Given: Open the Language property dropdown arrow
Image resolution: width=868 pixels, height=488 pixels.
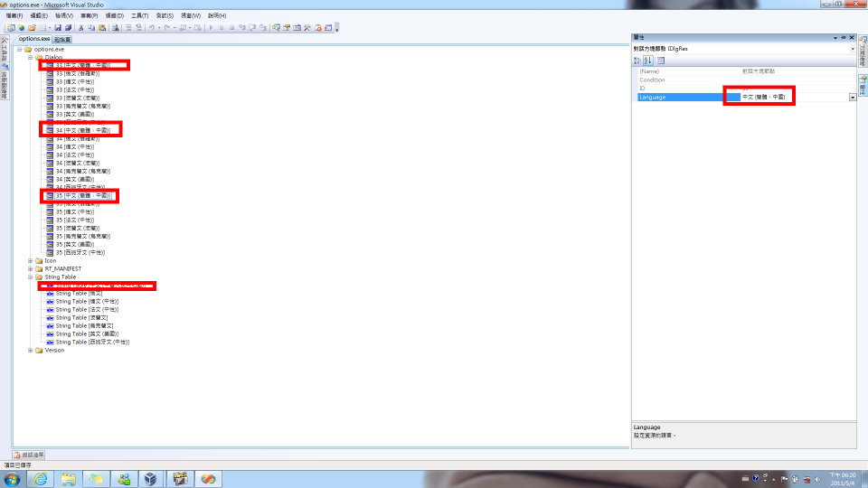Looking at the screenshot, I should click(x=853, y=98).
